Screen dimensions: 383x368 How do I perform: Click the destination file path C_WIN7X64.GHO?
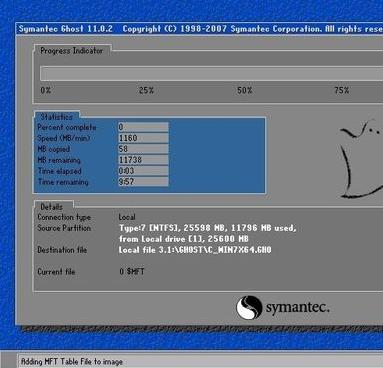195,250
